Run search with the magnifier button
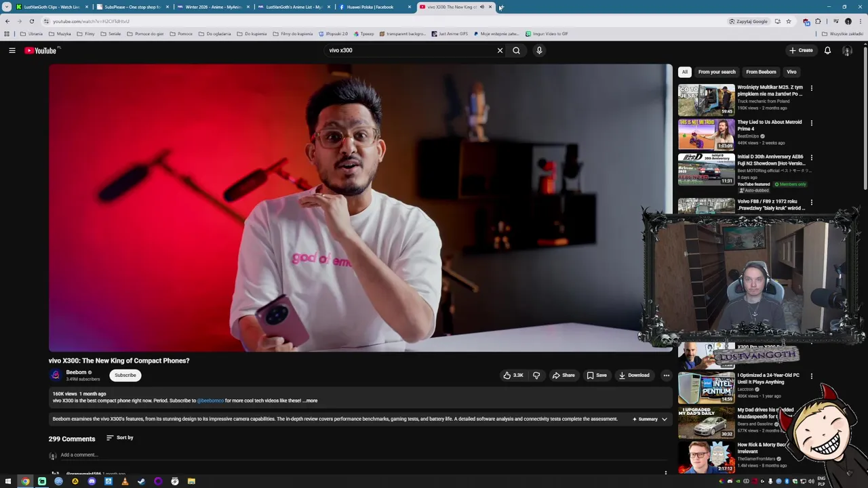 [516, 50]
